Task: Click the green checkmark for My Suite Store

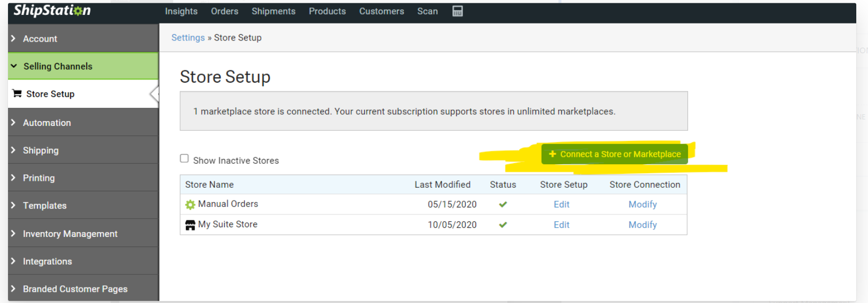Action: [503, 225]
